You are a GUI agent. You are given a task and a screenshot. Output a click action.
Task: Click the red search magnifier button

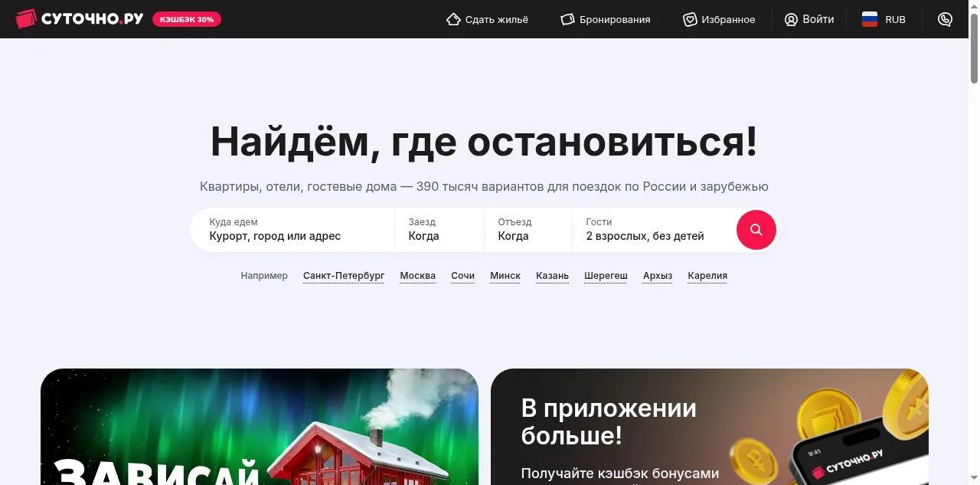(x=756, y=229)
